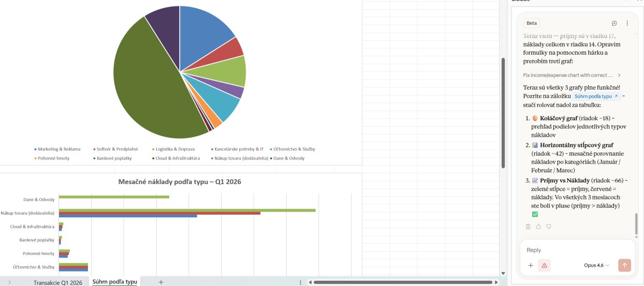Image resolution: width=644 pixels, height=286 pixels.
Task: Copy the assistant response with clipboard icon
Action: pyautogui.click(x=528, y=226)
